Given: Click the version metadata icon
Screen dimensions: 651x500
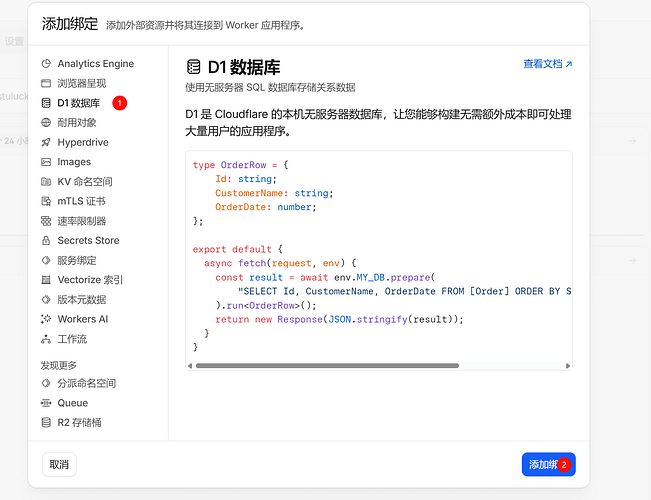Looking at the screenshot, I should tap(46, 299).
